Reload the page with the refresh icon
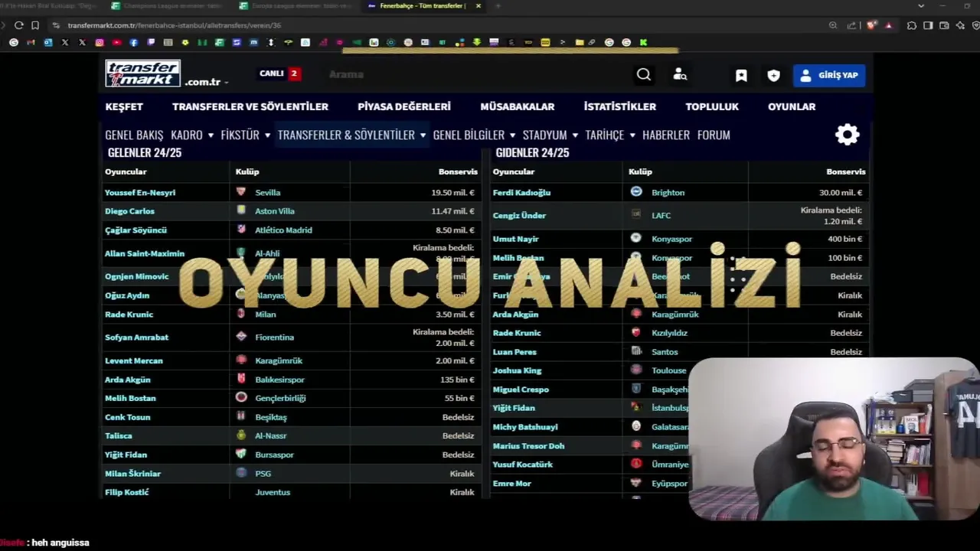This screenshot has width=980, height=551. pos(19,25)
